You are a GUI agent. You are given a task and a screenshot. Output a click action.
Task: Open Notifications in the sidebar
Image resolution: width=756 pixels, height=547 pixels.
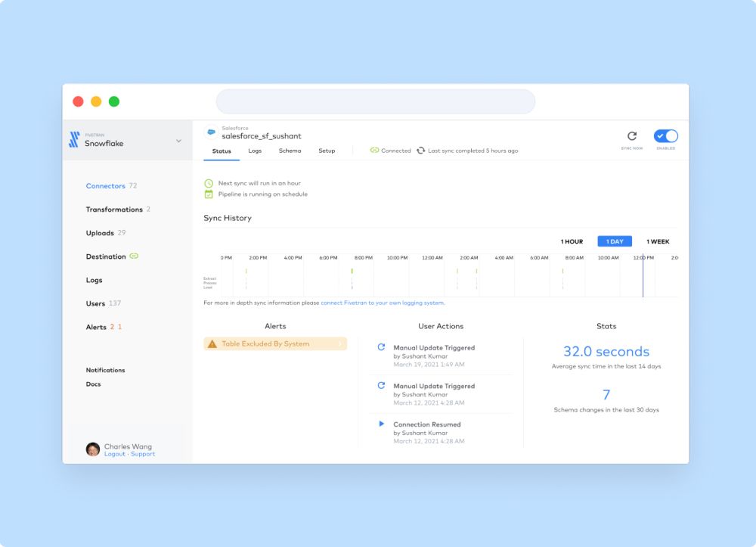[x=105, y=370]
